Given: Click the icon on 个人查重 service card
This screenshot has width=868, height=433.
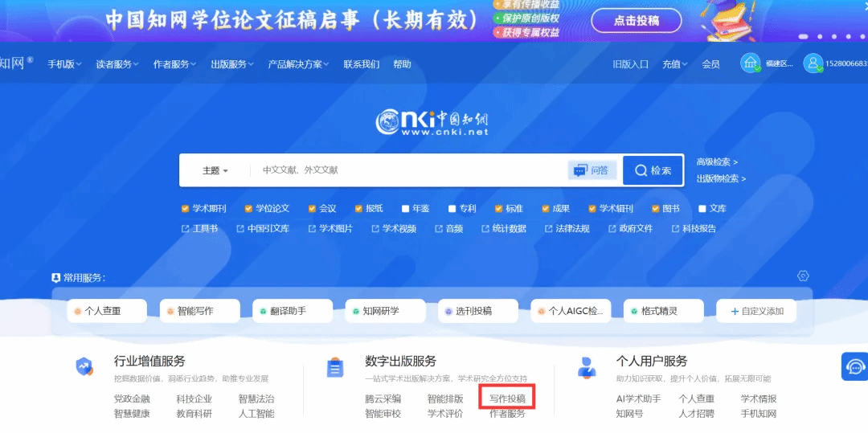Looking at the screenshot, I should point(77,312).
